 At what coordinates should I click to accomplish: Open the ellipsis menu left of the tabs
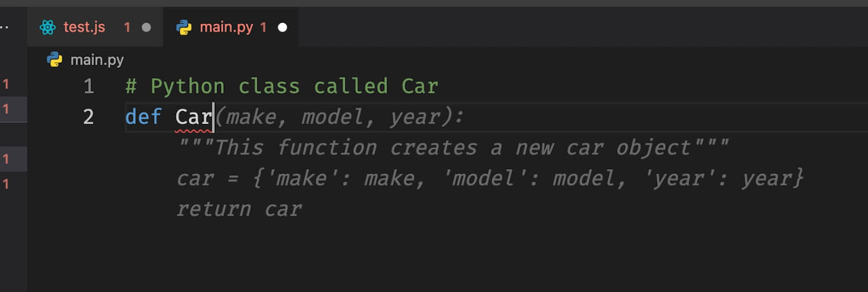click(4, 27)
